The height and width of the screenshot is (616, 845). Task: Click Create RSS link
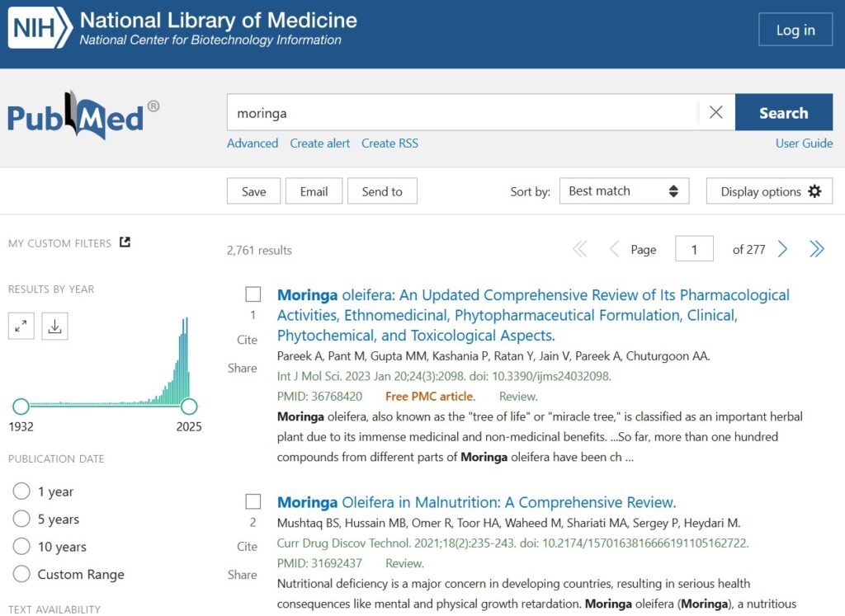389,143
